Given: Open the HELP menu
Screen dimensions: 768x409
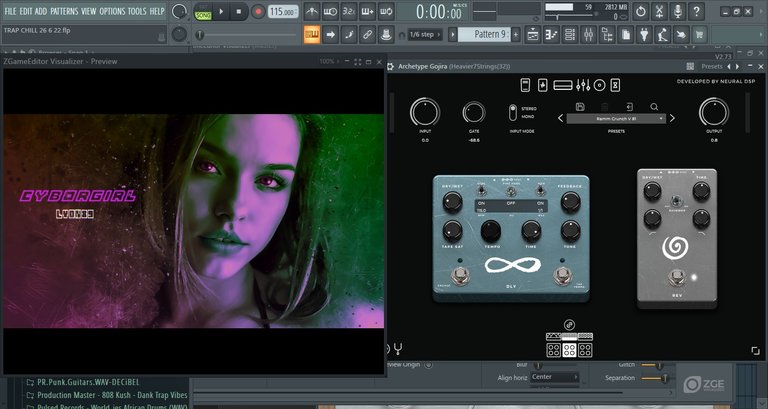Looking at the screenshot, I should [157, 11].
